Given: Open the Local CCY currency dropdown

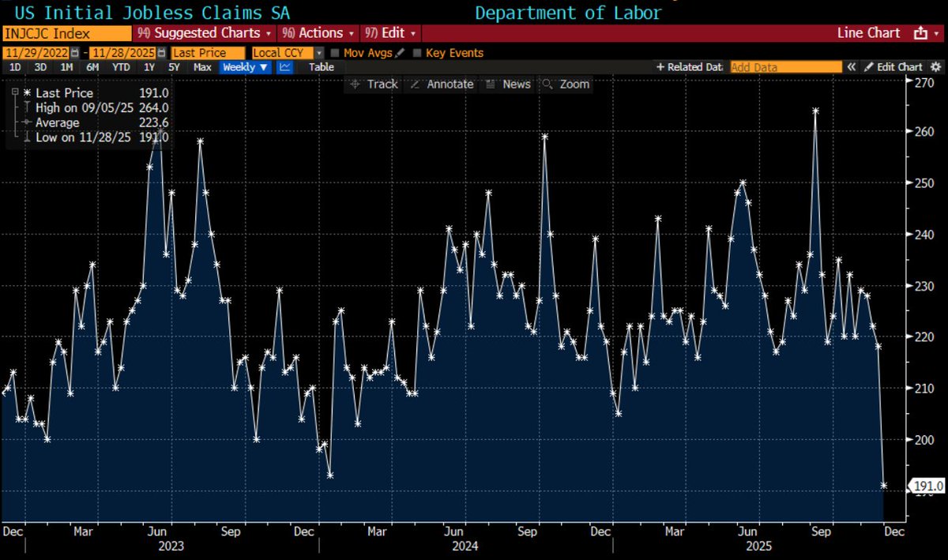Looking at the screenshot, I should [x=284, y=52].
